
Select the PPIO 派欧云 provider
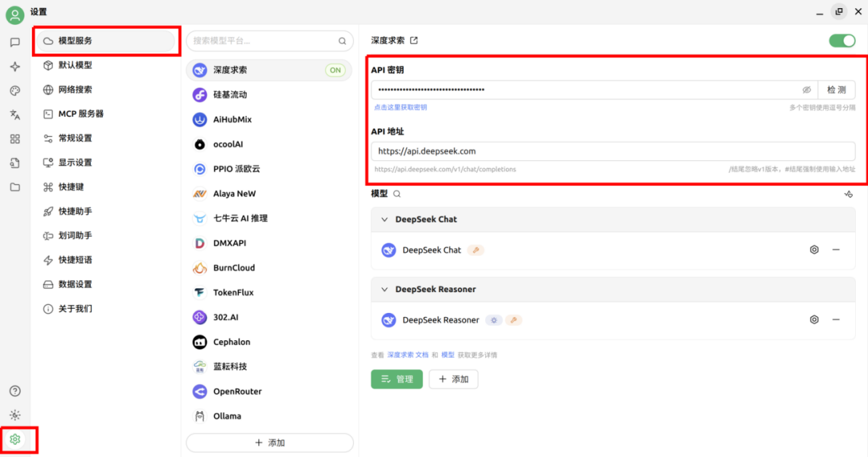click(269, 169)
